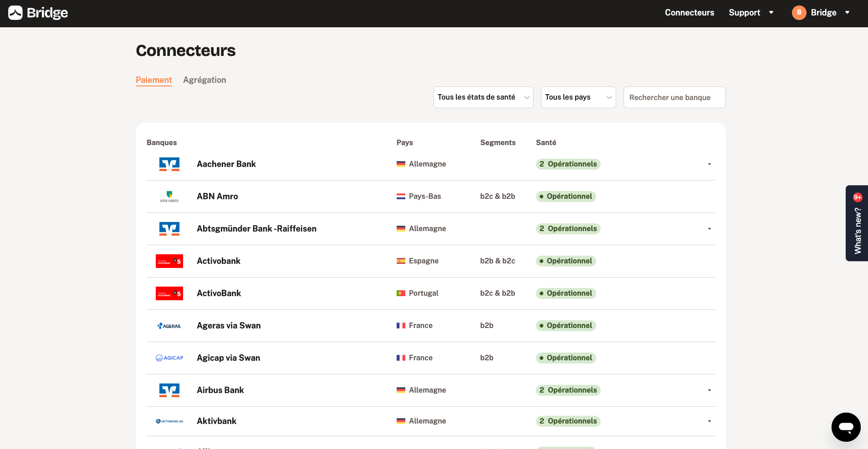Click German flag in Aachener Bank row
Screen dimensions: 868x449
[401, 164]
